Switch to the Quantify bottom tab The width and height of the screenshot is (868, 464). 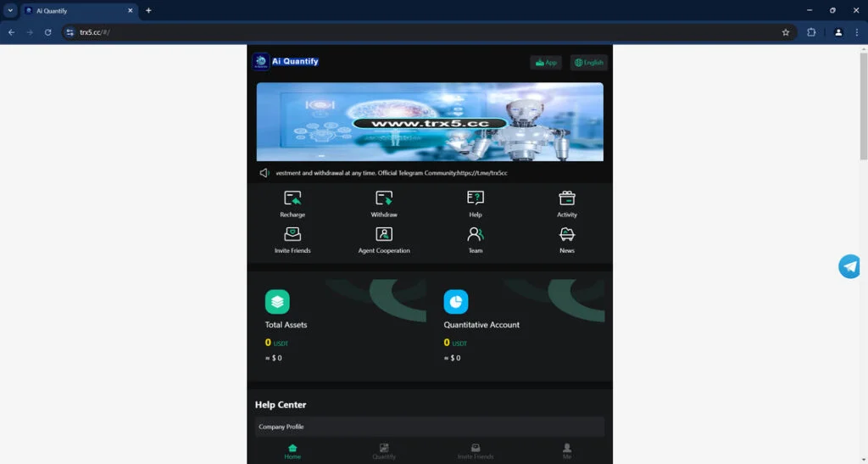(x=384, y=452)
